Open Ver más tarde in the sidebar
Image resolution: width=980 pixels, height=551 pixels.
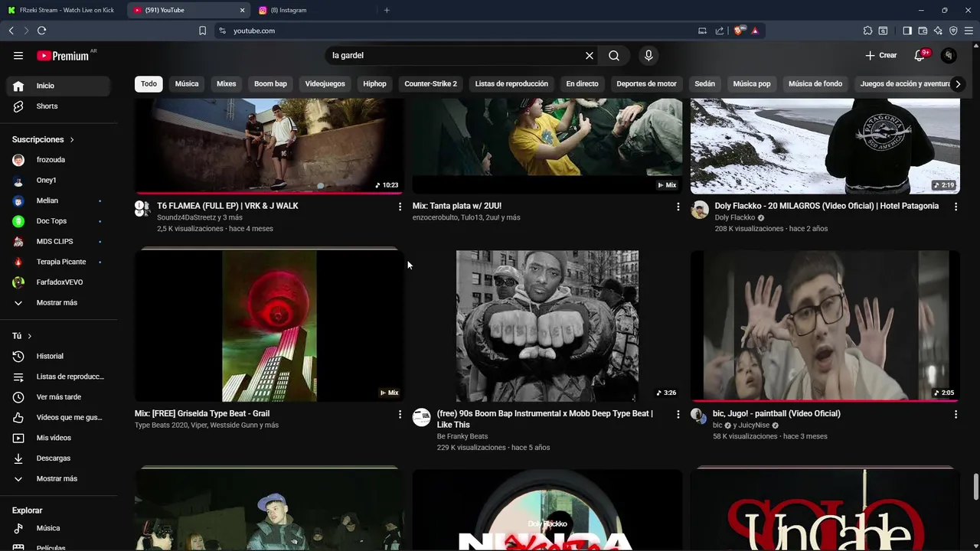click(59, 397)
